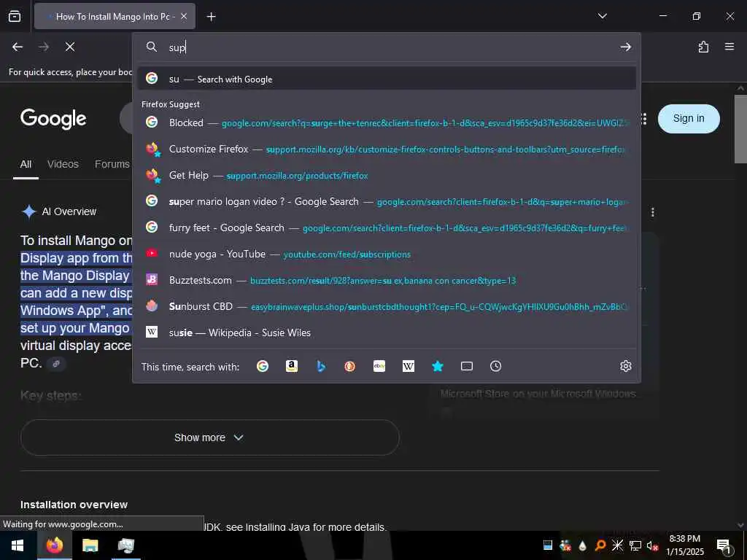Image resolution: width=747 pixels, height=560 pixels.
Task: Open a new tab with plus button
Action: coord(211,17)
